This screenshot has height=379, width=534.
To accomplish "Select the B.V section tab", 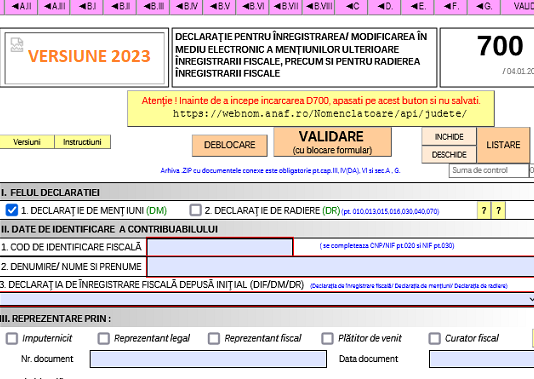I will pos(220,6).
